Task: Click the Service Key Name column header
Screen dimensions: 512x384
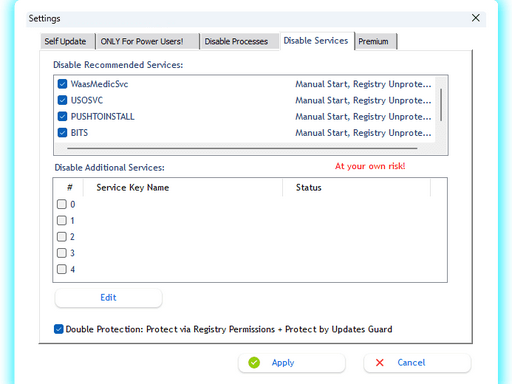Action: click(183, 188)
